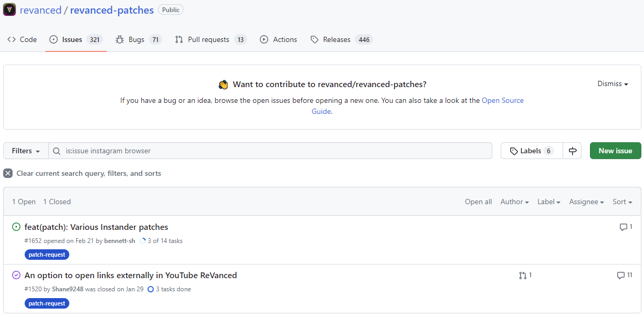Screen dimensions: 644x317
Task: Open the Milestones signpost icon button
Action: coord(572,151)
